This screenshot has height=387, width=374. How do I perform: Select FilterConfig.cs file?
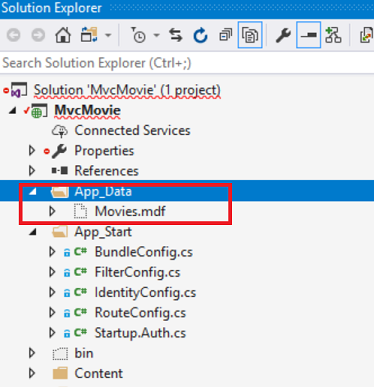[137, 272]
